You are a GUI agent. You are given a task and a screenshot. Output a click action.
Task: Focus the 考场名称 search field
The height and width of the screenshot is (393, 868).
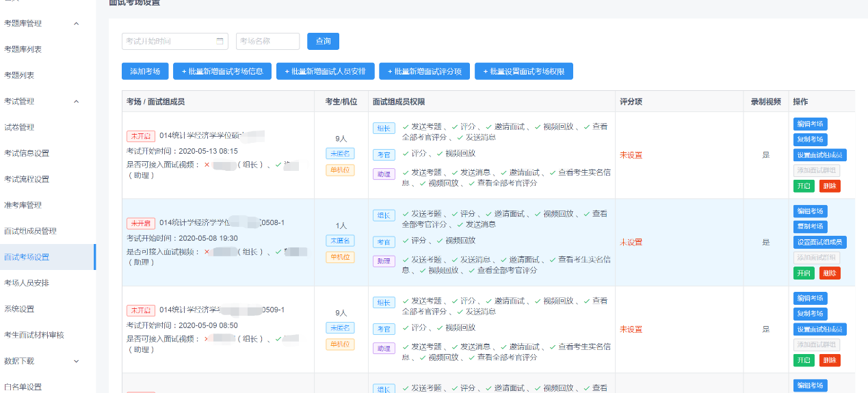267,41
